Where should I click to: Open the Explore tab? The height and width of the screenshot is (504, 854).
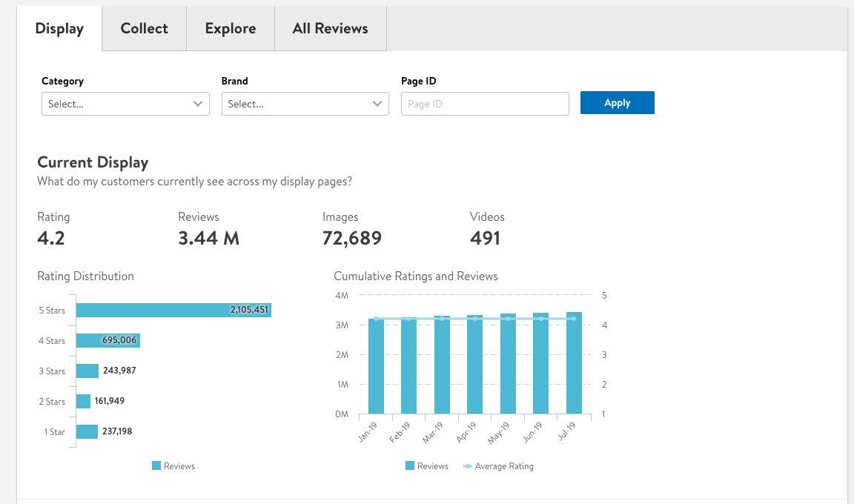coord(230,28)
